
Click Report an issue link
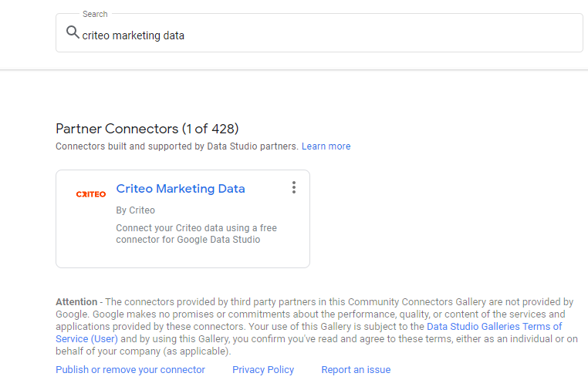tap(356, 370)
